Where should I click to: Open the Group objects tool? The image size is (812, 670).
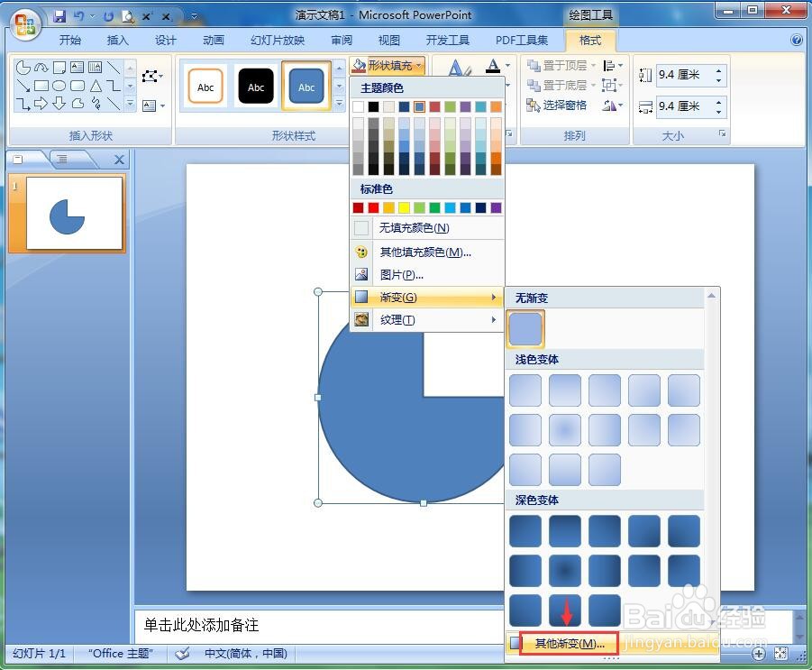[x=613, y=85]
